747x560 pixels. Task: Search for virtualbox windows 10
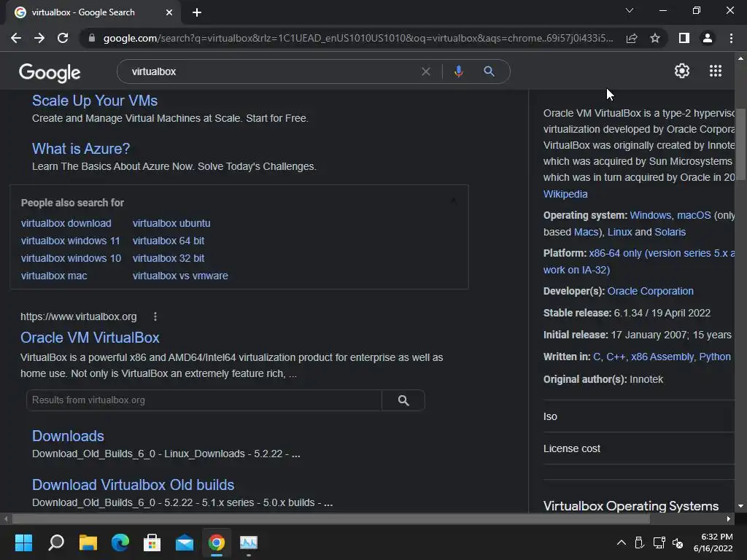click(71, 258)
